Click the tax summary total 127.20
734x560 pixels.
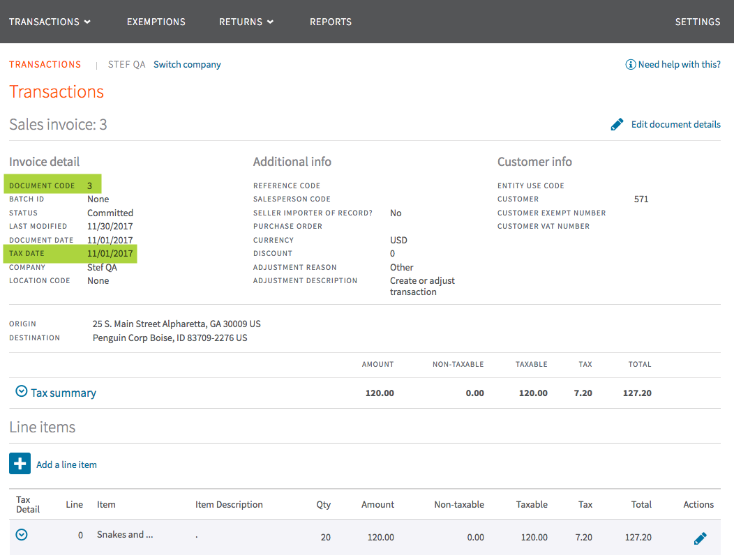click(x=637, y=393)
